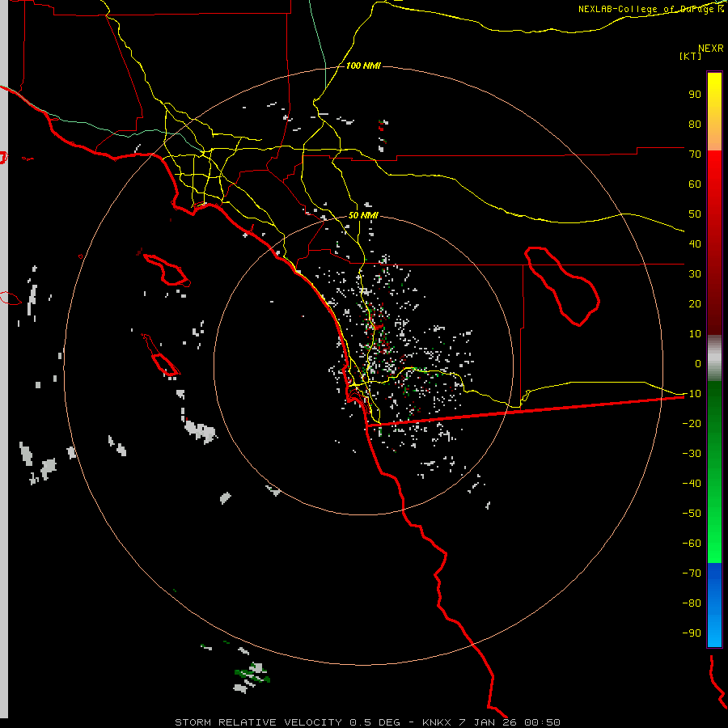Click the 30 knot label on the scale
This screenshot has width=728, height=728.
pos(695,274)
